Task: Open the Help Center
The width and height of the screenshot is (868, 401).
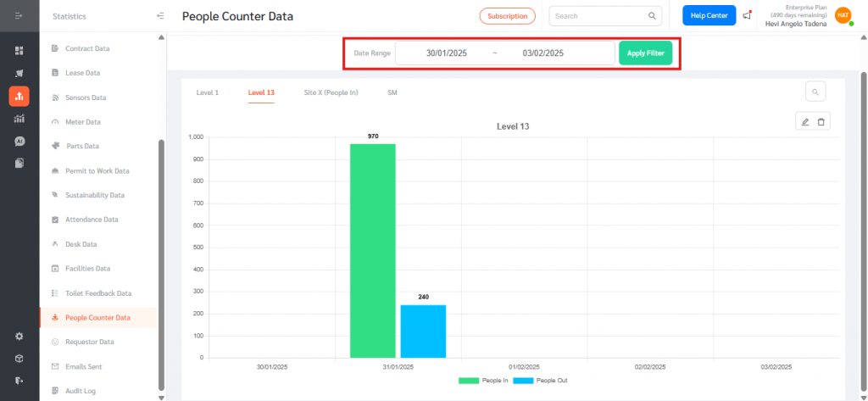Action: (x=709, y=16)
